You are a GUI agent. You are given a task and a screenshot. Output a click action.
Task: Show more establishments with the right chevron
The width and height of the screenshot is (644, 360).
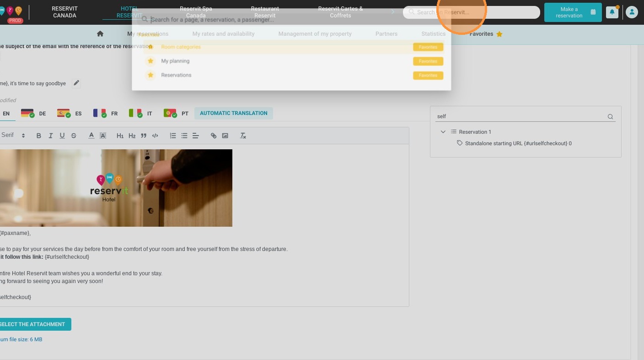point(392,12)
